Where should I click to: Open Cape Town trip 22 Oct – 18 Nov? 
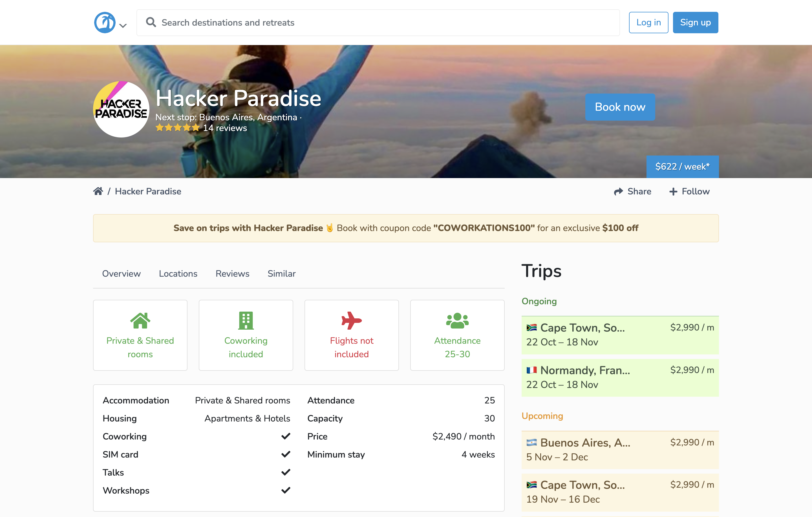620,335
